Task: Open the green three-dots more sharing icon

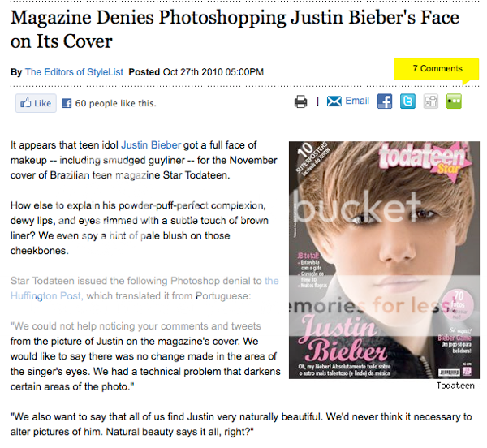Action: pyautogui.click(x=454, y=101)
